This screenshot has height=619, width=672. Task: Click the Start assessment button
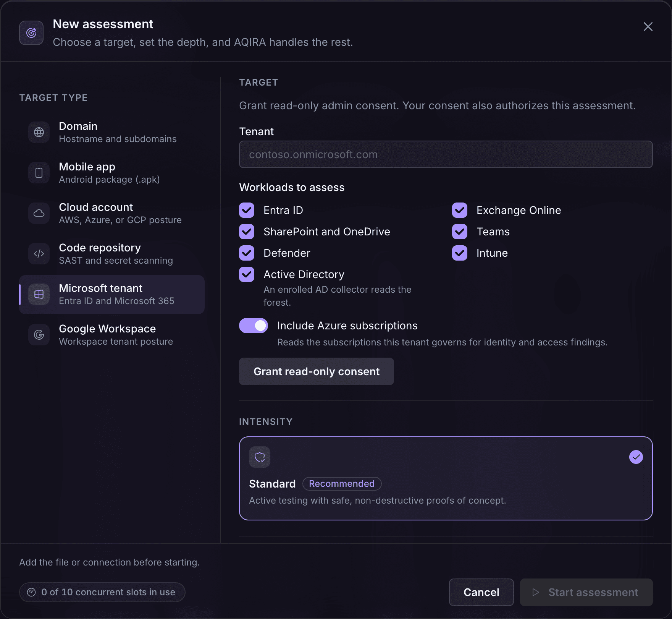[586, 592]
